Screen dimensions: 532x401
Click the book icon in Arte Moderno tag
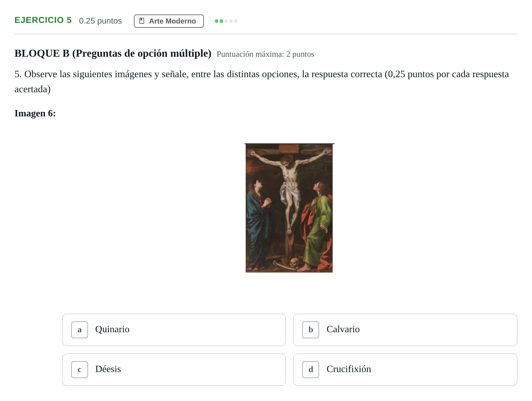point(142,21)
